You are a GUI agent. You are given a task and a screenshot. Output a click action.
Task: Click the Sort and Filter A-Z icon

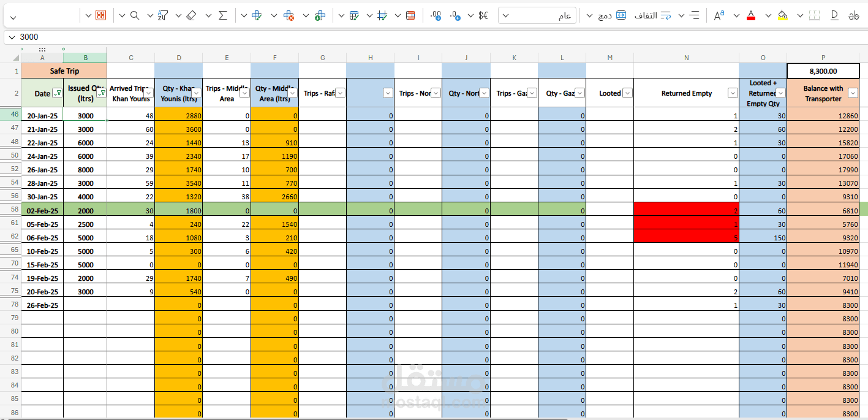163,15
